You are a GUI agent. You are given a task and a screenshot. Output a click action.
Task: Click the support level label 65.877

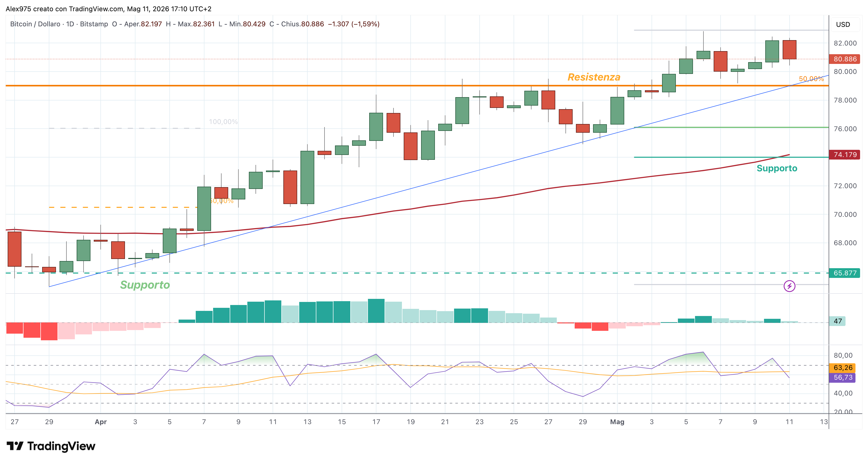click(844, 273)
